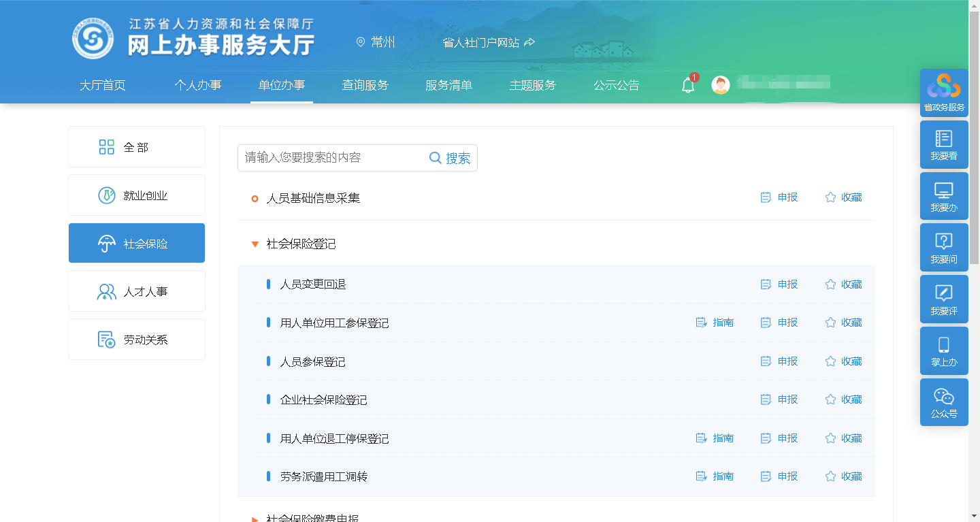Collapse the 社会保险登记 section

[255, 244]
